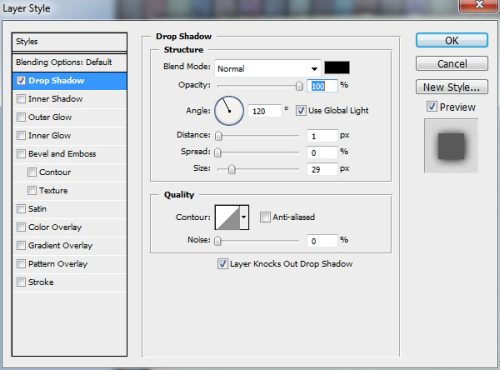The height and width of the screenshot is (370, 500).
Task: Enable the Anti-aliased checkbox
Action: (x=265, y=217)
